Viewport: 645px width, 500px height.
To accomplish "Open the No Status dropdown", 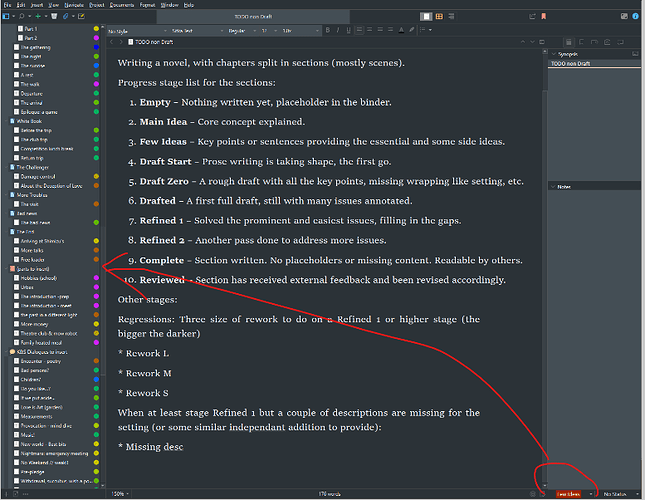I will point(620,494).
